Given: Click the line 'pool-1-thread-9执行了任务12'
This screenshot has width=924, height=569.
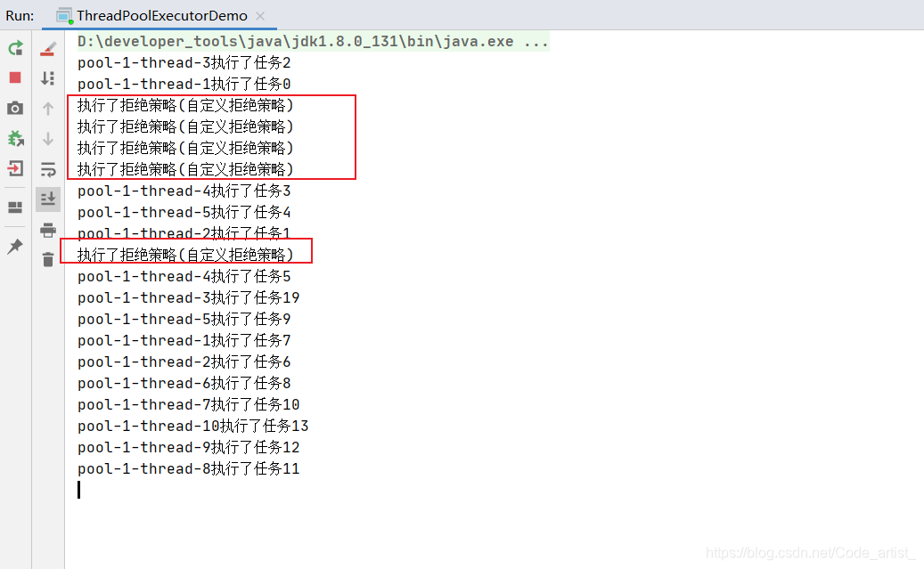Looking at the screenshot, I should [x=189, y=448].
